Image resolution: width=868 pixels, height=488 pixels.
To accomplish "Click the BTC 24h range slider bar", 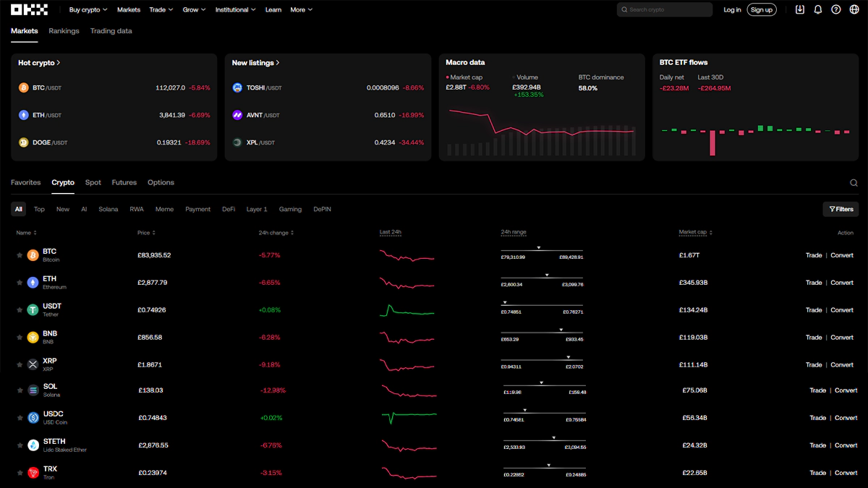I will 542,251.
